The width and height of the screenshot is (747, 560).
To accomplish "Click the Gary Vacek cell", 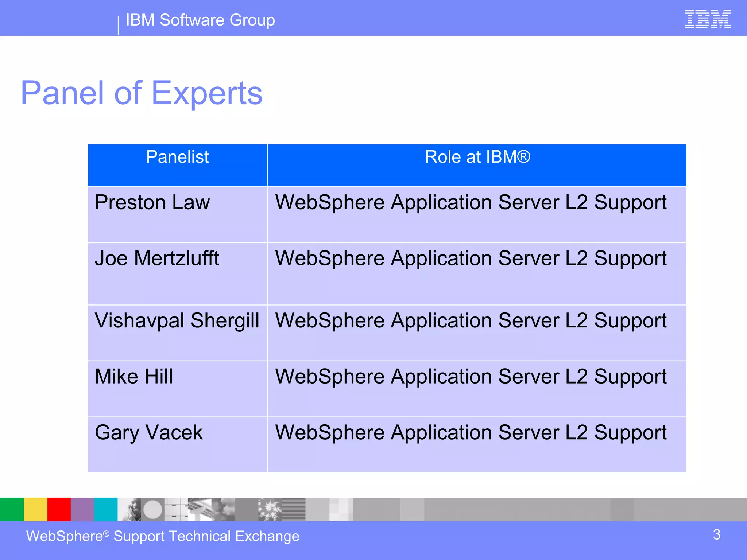I will pos(178,444).
